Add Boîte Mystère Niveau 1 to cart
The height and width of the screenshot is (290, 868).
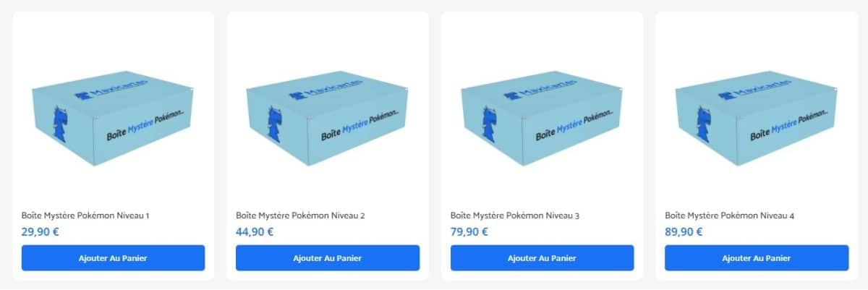click(113, 258)
